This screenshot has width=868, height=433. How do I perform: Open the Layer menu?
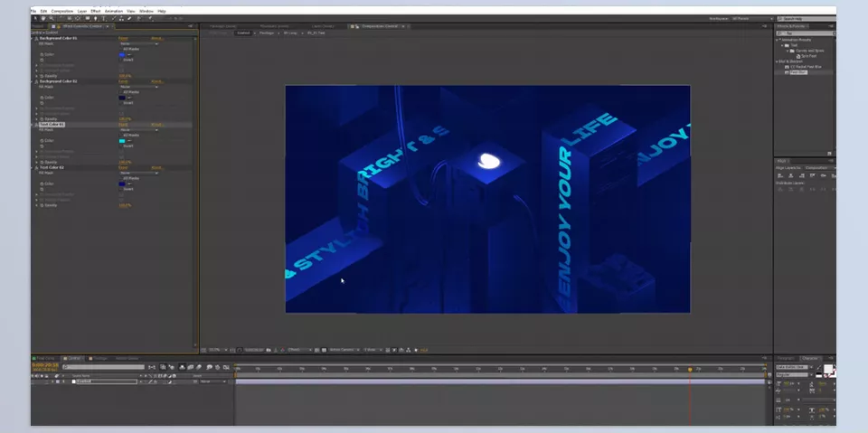82,11
